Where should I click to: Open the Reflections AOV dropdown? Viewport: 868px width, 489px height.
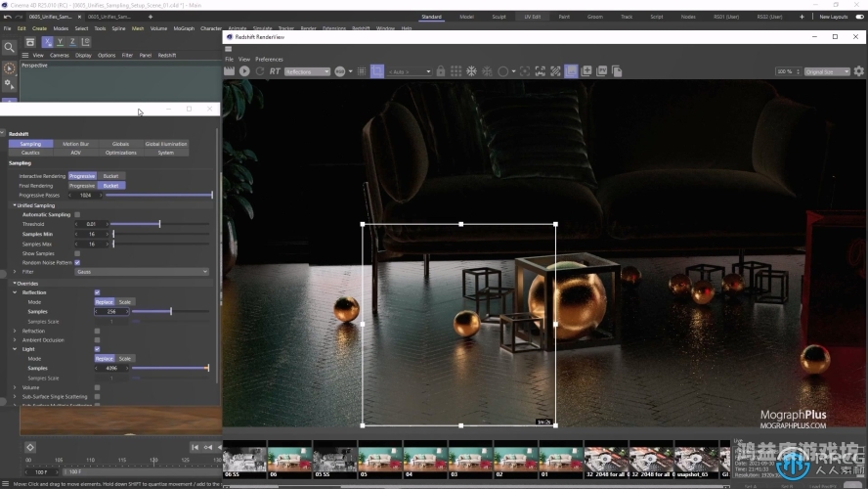tap(307, 71)
